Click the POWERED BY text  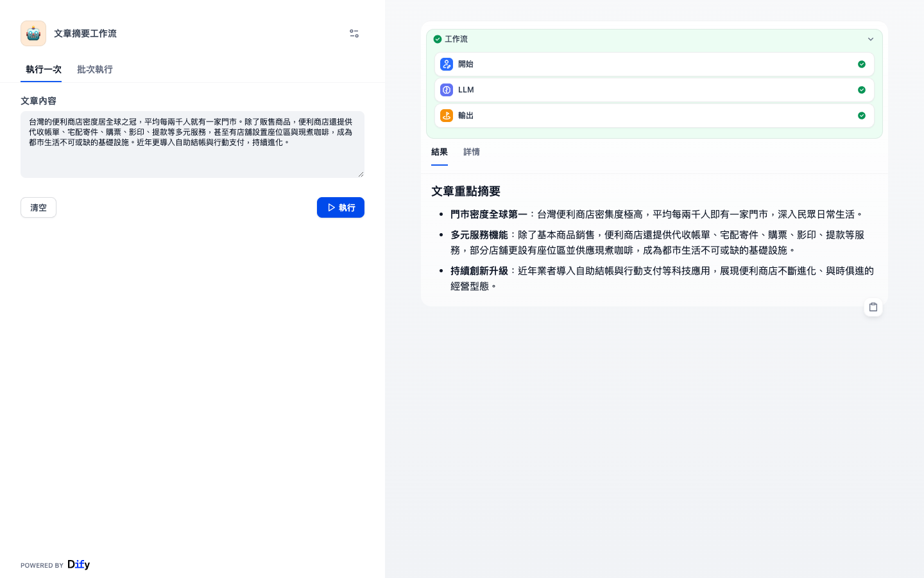pos(42,566)
